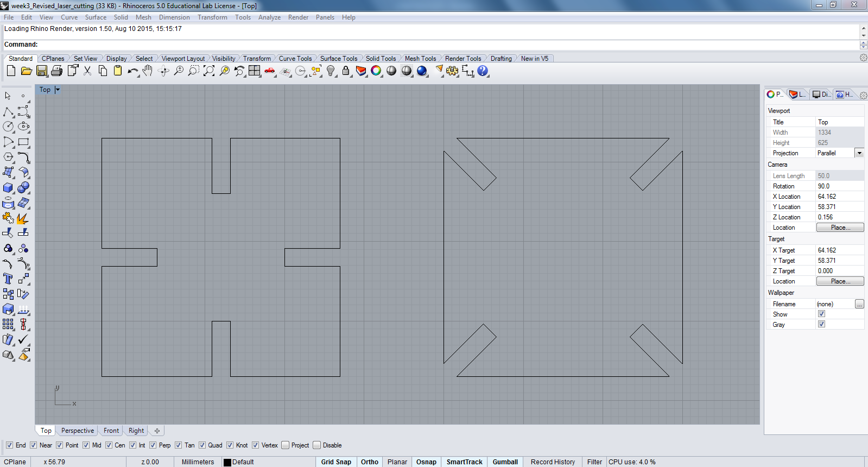Viewport: 868px width, 467px height.
Task: Select the Circle tool in left sidebar
Action: pyautogui.click(x=8, y=127)
